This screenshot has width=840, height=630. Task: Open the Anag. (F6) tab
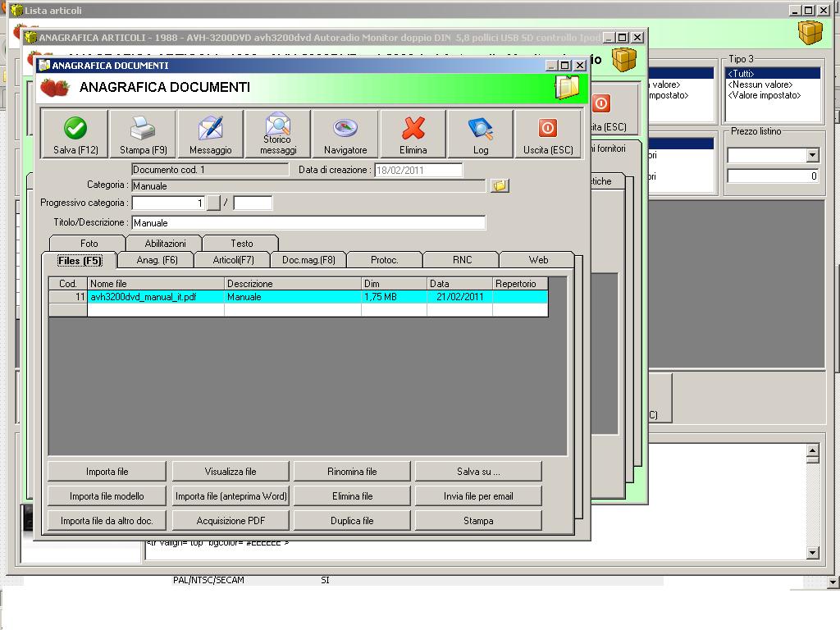(x=157, y=260)
